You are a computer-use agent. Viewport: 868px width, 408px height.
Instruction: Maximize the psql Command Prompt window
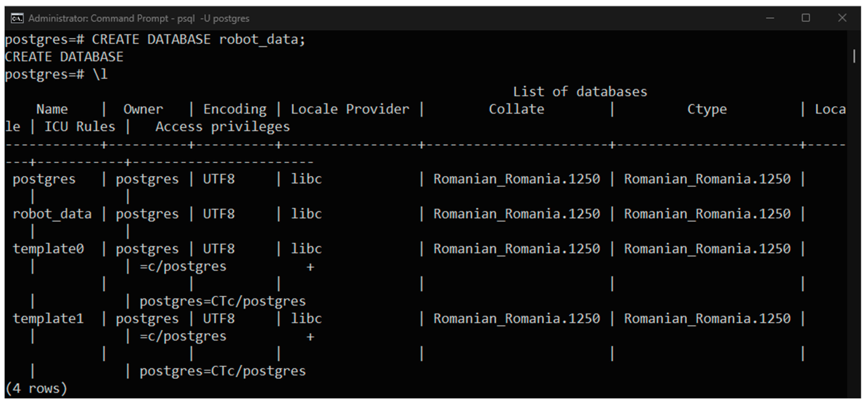click(x=806, y=18)
